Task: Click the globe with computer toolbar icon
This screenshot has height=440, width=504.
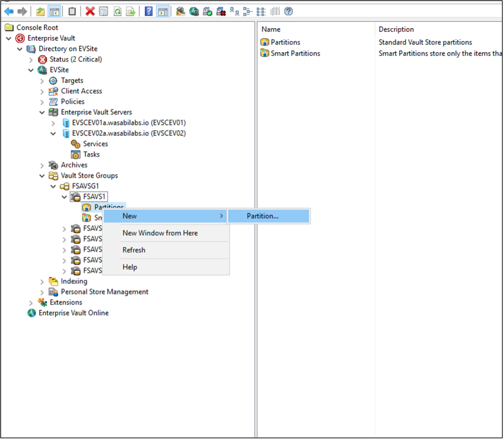Action: click(x=194, y=12)
